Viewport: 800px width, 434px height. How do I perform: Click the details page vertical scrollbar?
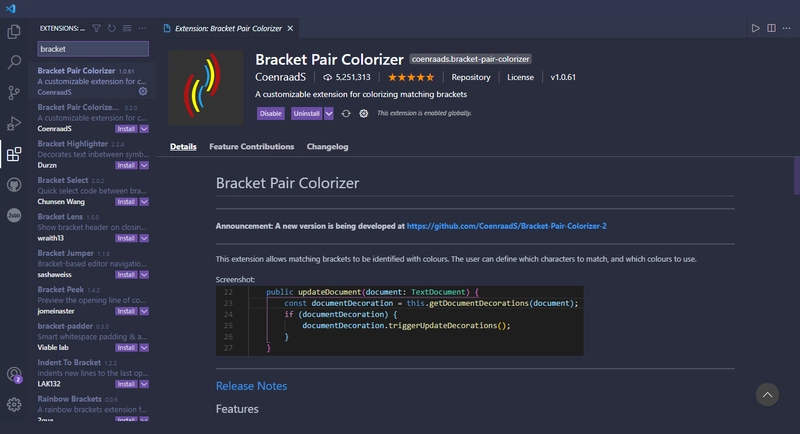pyautogui.click(x=796, y=176)
